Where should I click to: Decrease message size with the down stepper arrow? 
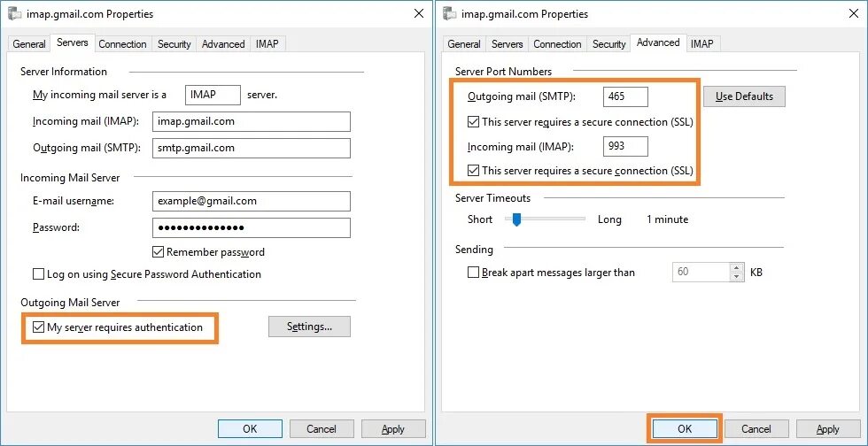tap(737, 277)
